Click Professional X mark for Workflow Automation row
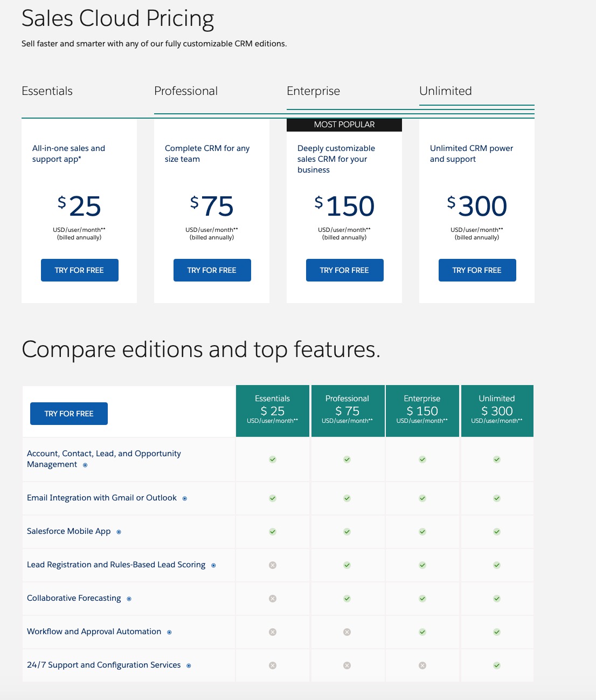 [x=347, y=632]
